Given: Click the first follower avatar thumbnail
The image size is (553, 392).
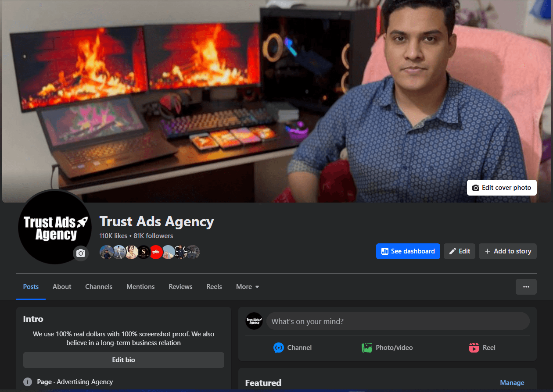Looking at the screenshot, I should coord(107,252).
